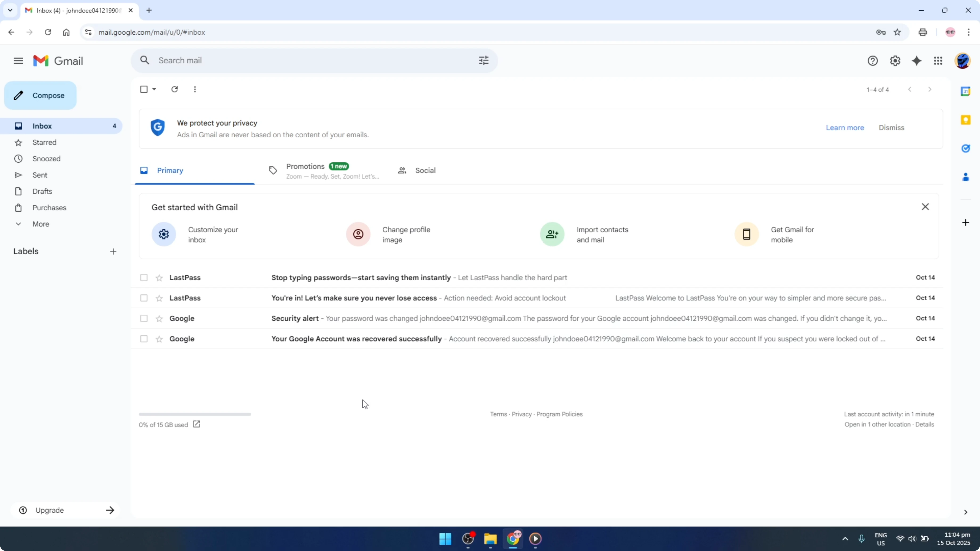Image resolution: width=980 pixels, height=551 pixels.
Task: Open Google account profile avatar
Action: (x=962, y=61)
